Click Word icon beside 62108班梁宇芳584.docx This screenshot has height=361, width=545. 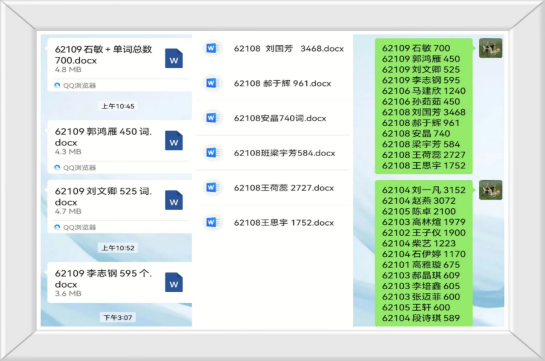212,153
